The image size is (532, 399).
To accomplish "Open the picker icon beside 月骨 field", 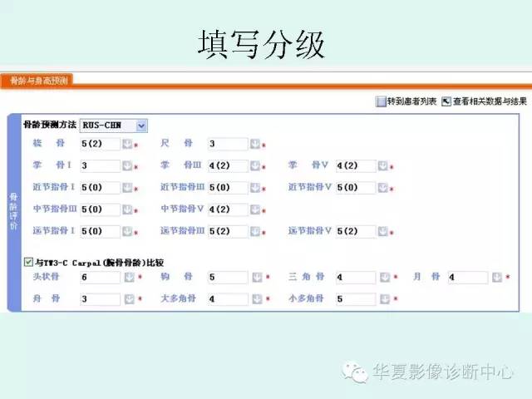I will [497, 278].
